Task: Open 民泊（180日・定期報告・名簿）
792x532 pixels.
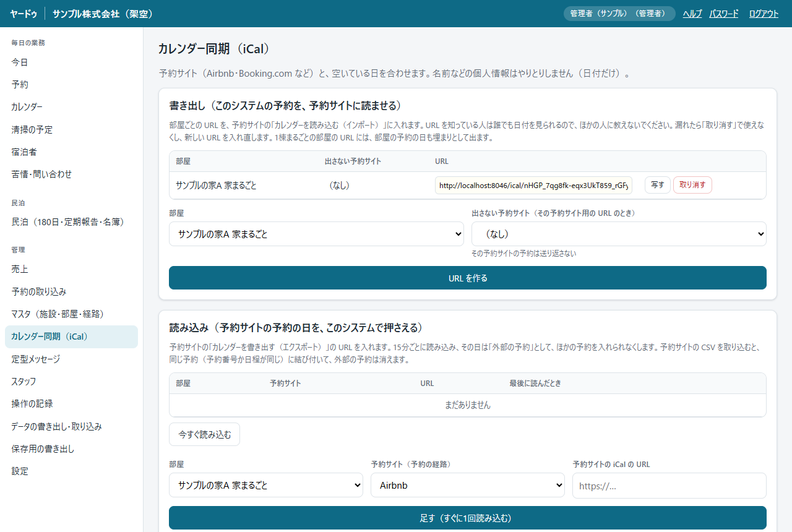Action: 71,221
